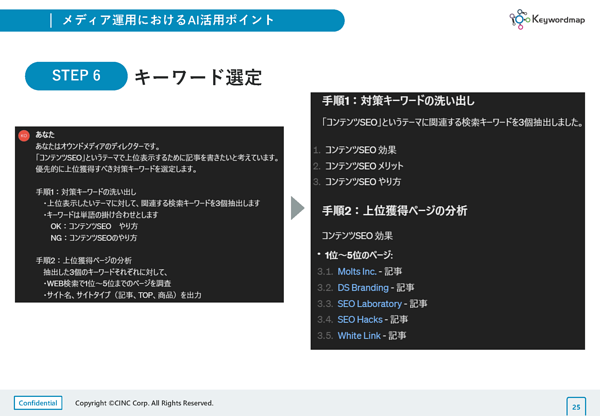Click the 1位〜5位のページ bullet text
600x416 pixels.
point(359,255)
